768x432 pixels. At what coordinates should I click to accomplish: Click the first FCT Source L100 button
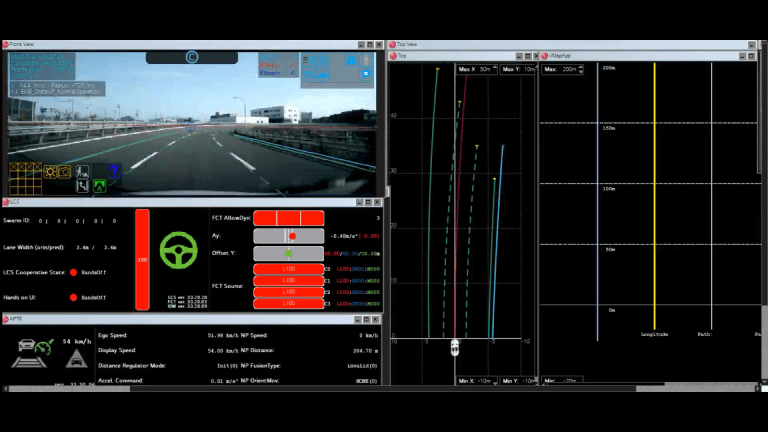tap(288, 269)
